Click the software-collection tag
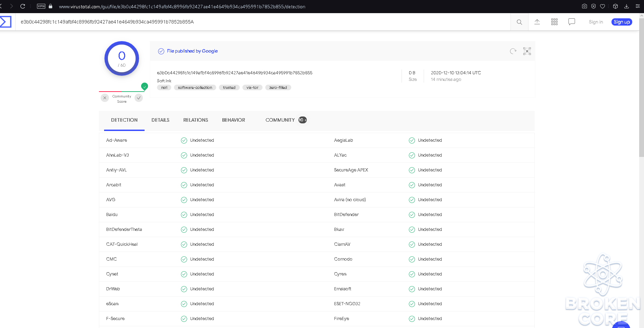 (195, 87)
